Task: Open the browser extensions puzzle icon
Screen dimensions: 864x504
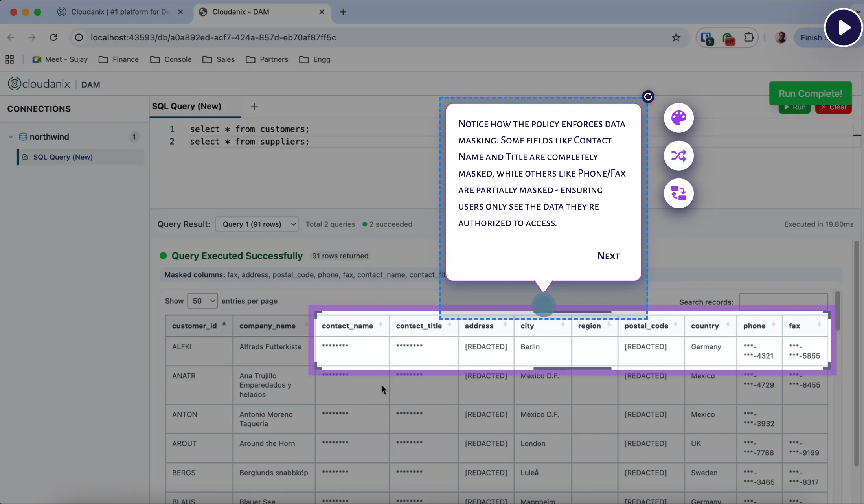Action: point(749,37)
